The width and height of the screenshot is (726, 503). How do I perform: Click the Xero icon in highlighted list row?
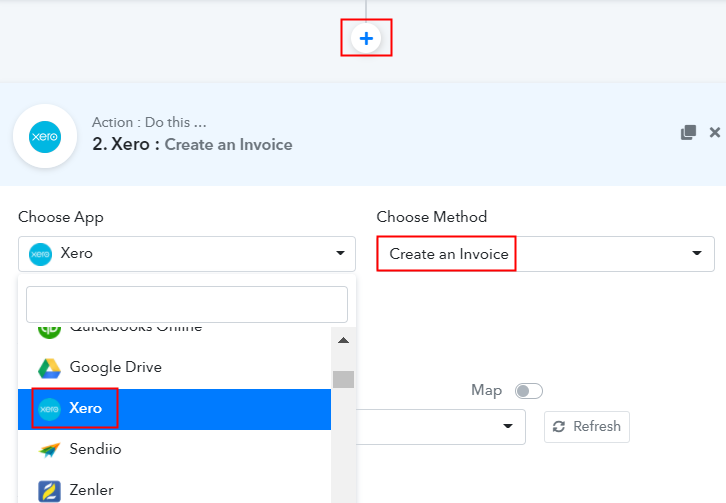pos(49,409)
